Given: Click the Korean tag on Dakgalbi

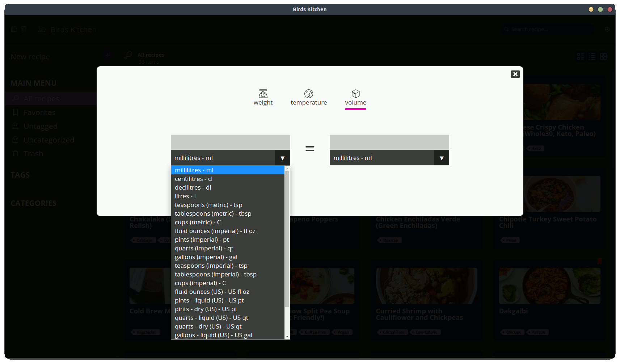Looking at the screenshot, I should point(537,332).
